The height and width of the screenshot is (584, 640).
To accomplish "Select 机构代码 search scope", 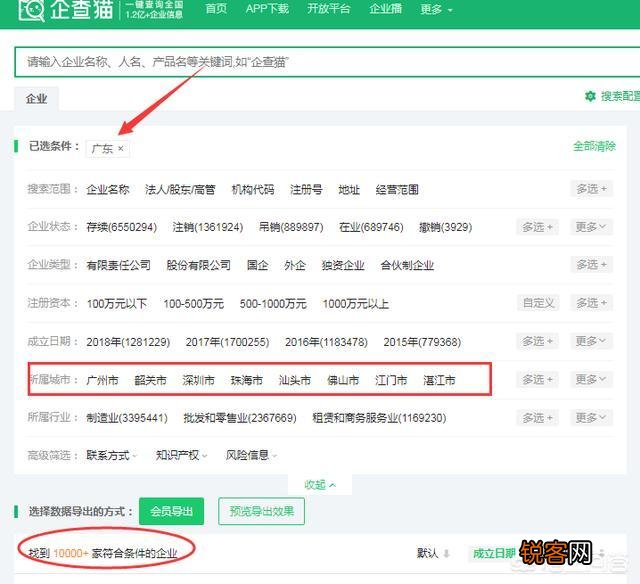I will [253, 190].
